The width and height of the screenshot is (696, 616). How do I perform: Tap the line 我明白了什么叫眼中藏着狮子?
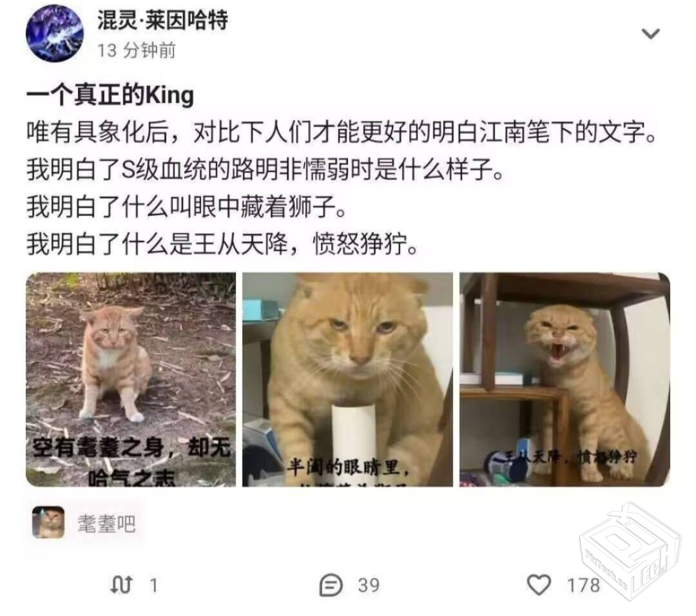coord(186,207)
